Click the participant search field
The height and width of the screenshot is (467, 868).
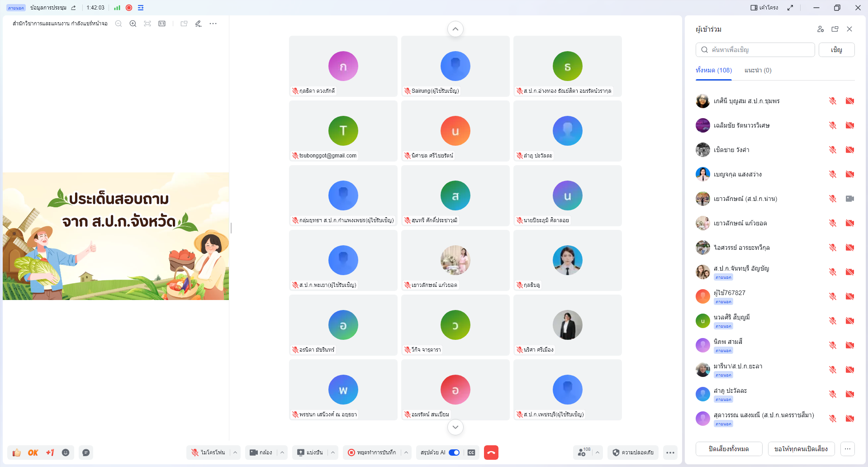(755, 50)
